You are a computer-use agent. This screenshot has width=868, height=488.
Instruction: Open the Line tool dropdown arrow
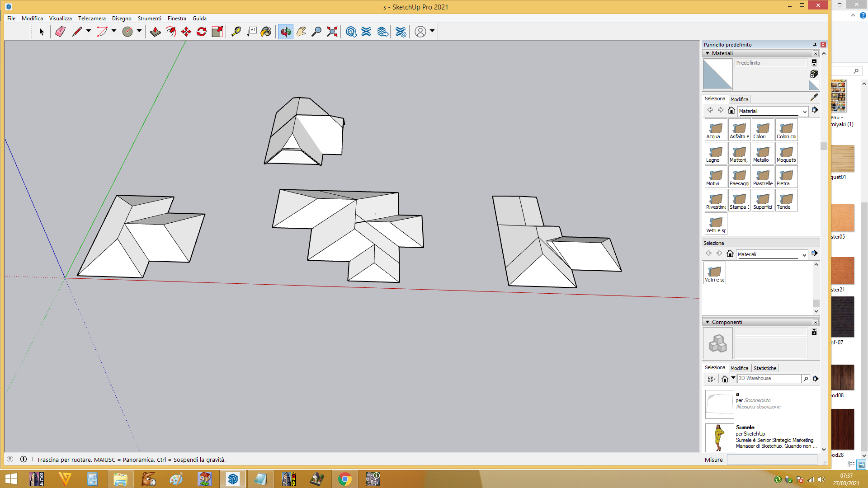point(89,31)
